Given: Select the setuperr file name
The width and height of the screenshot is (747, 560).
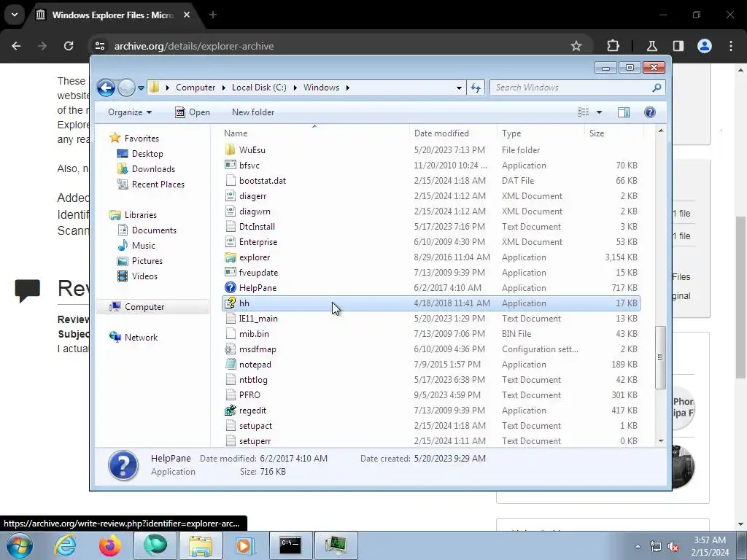Looking at the screenshot, I should tap(255, 441).
